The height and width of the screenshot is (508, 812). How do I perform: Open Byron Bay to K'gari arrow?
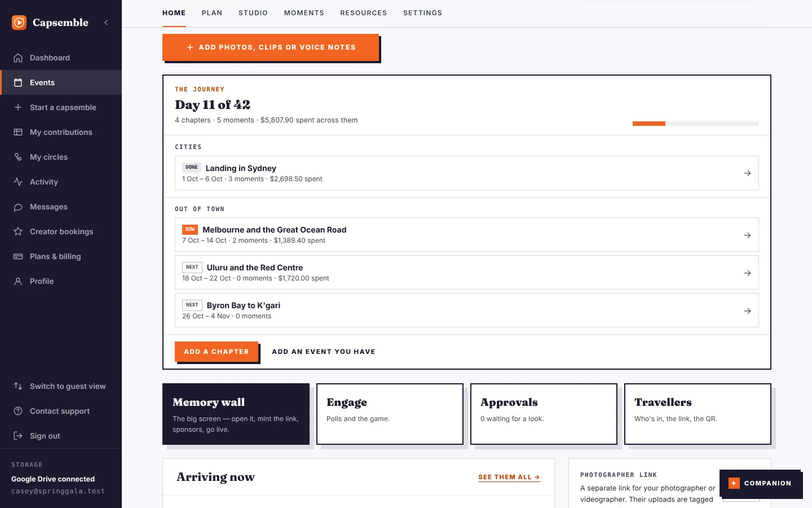(747, 310)
